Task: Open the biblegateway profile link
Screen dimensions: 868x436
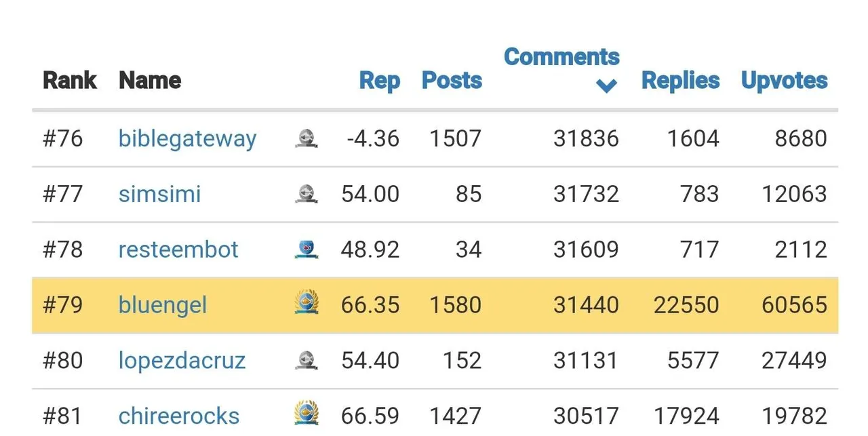Action: coord(187,139)
